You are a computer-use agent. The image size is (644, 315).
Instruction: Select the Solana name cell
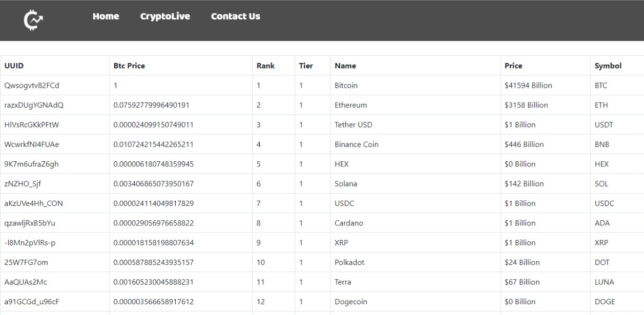point(416,184)
